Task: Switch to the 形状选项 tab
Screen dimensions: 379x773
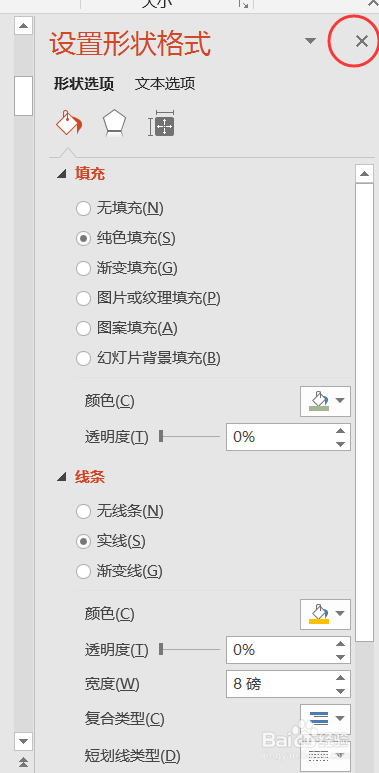Action: coord(84,84)
